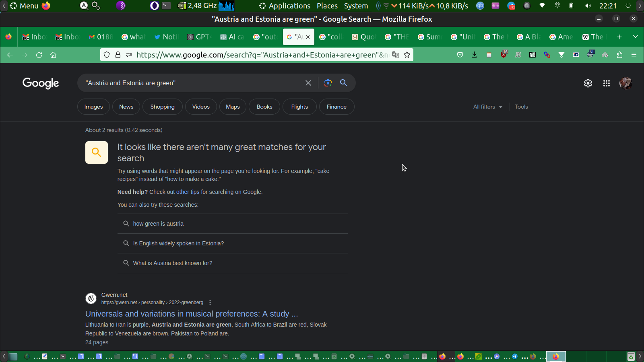644x362 pixels.
Task: Switch to the Flights results tab
Action: (299, 107)
